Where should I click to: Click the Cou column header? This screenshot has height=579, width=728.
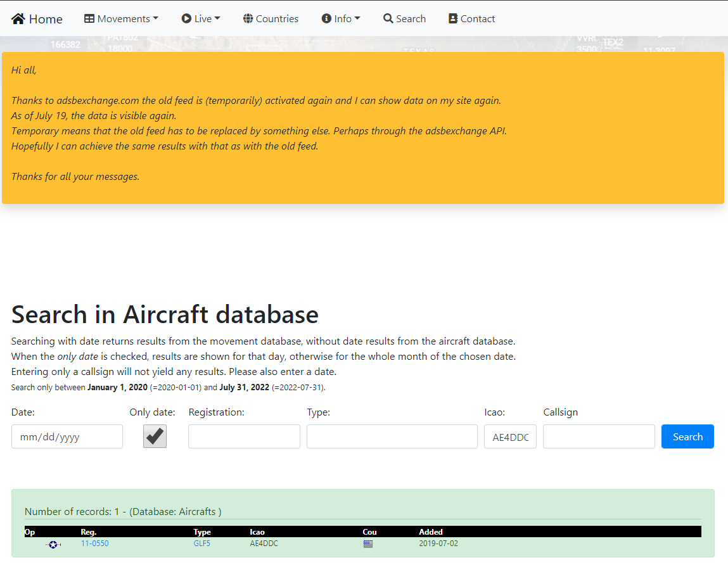click(369, 532)
